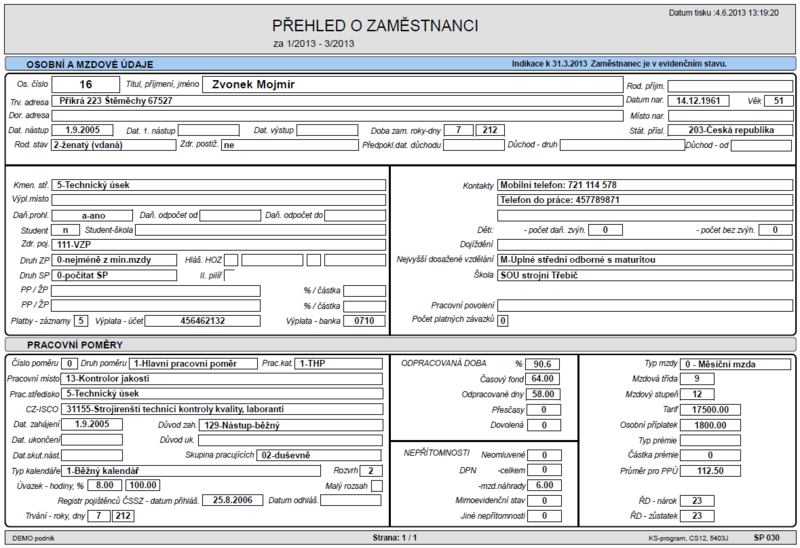800x548 pixels.
Task: Click Počet platných závazků field
Action: pyautogui.click(x=503, y=321)
